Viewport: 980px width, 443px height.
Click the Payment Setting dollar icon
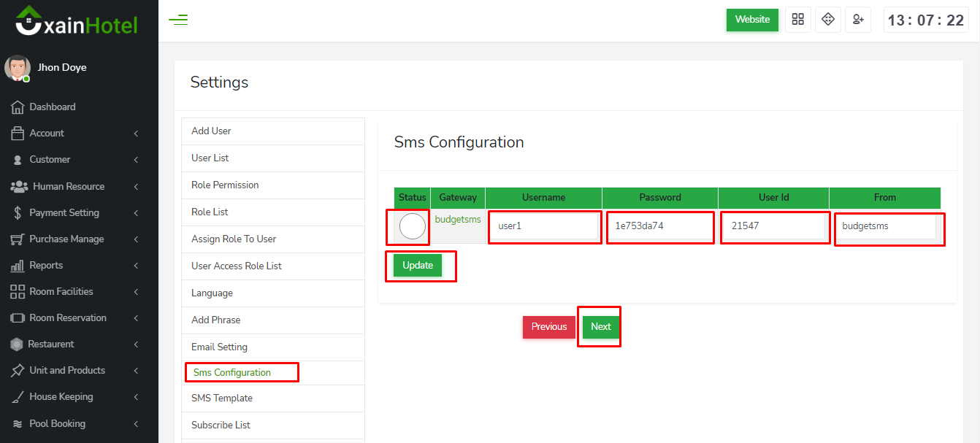18,213
